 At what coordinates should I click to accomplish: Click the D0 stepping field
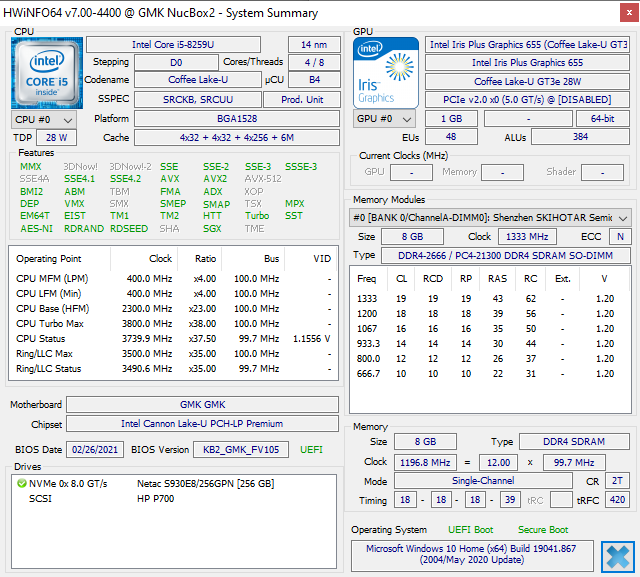click(x=176, y=62)
